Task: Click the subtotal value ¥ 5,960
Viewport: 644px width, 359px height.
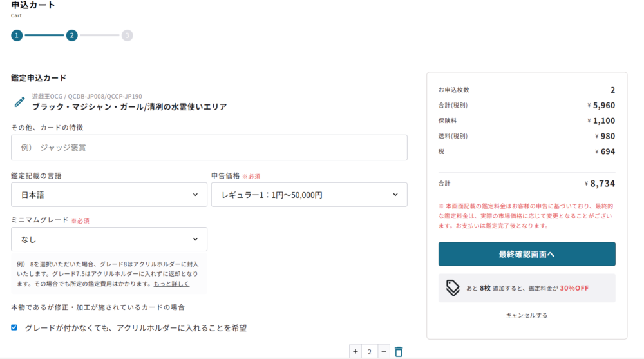Action: pyautogui.click(x=601, y=105)
